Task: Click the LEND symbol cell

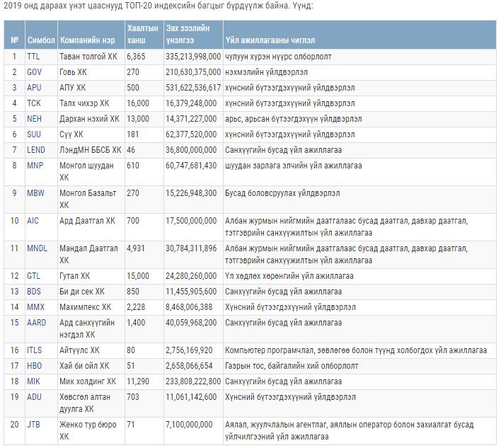Action: [36, 150]
